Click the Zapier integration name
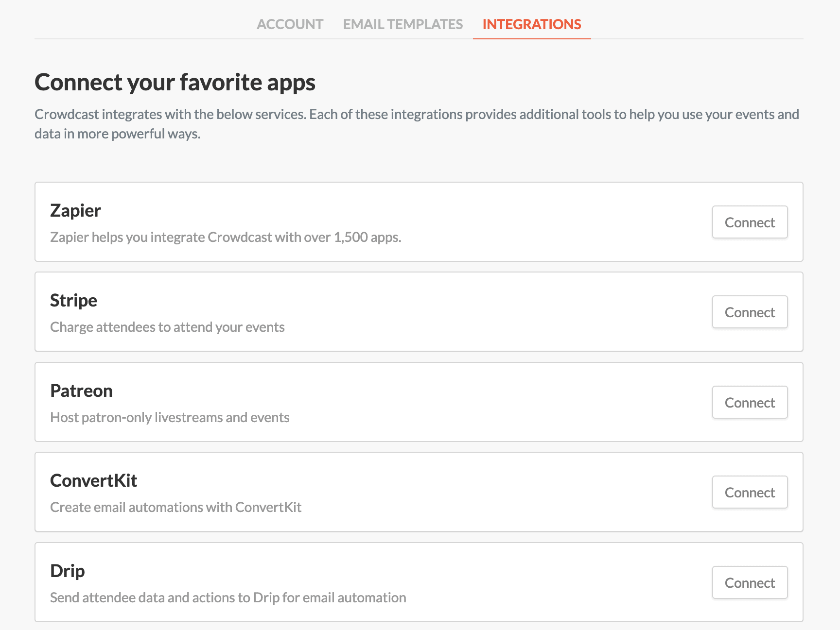 pyautogui.click(x=75, y=210)
